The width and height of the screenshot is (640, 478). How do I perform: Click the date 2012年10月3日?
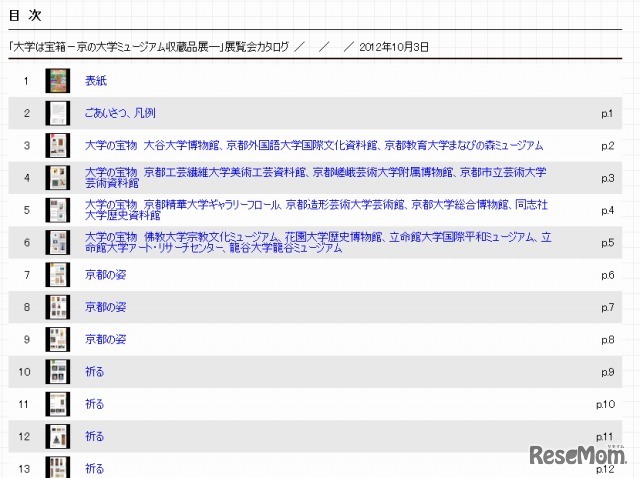tap(394, 47)
